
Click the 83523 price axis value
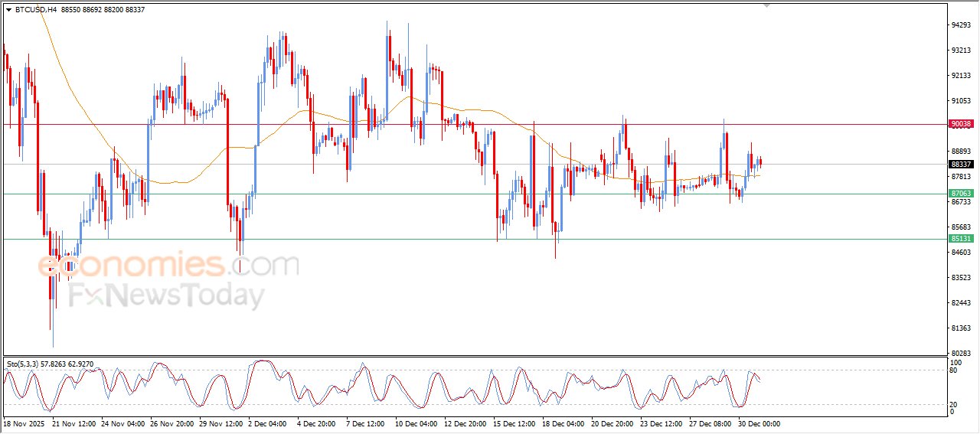(x=961, y=278)
